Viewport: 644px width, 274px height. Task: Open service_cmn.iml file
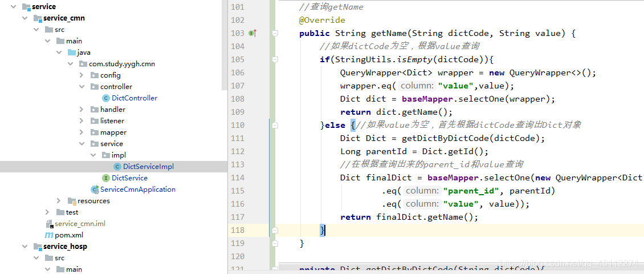pos(80,224)
